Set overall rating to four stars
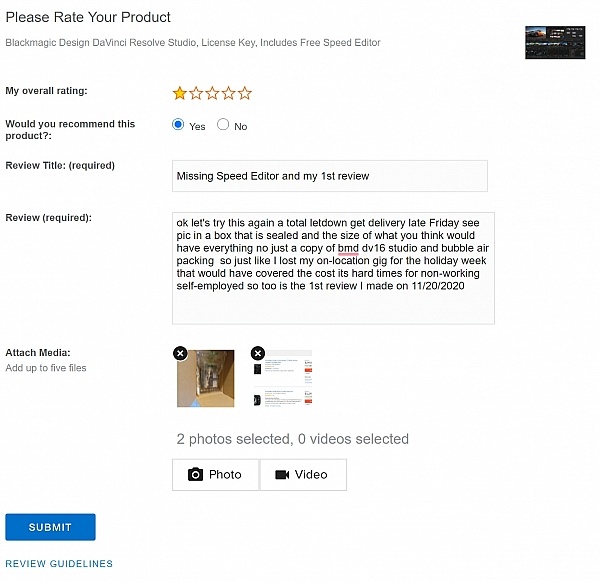This screenshot has width=600, height=582. [x=228, y=93]
